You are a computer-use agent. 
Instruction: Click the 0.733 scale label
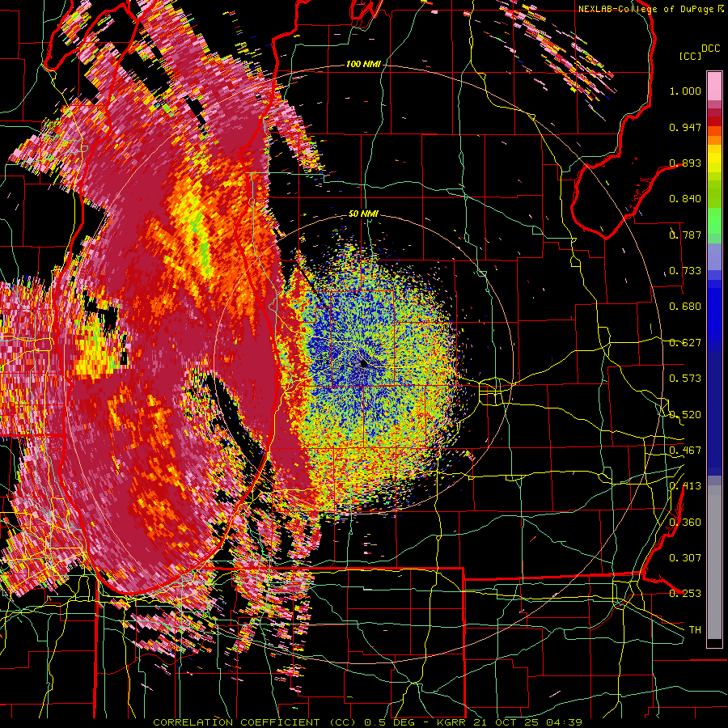click(x=685, y=271)
